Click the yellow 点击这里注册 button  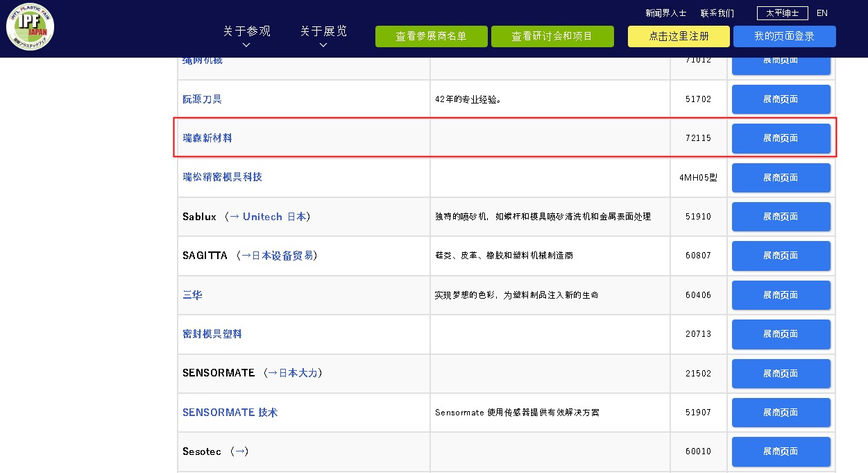[679, 37]
